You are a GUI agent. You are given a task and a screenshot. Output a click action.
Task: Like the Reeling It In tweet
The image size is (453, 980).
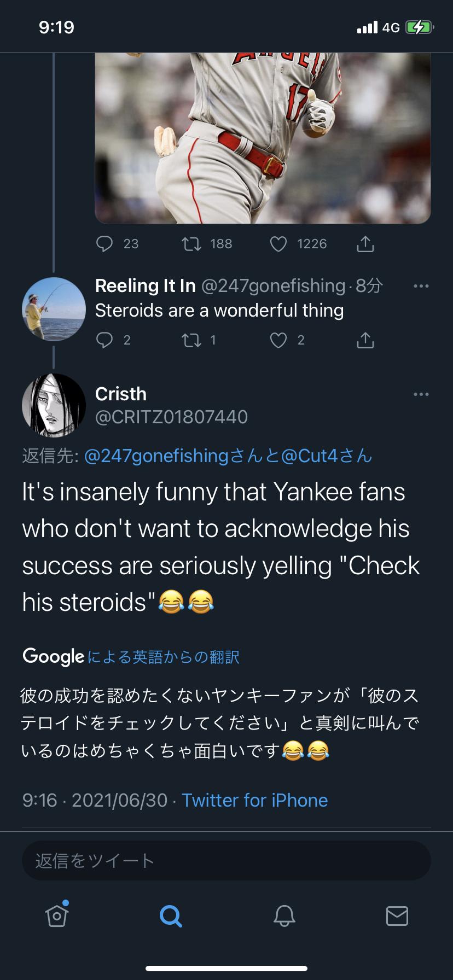(x=278, y=340)
